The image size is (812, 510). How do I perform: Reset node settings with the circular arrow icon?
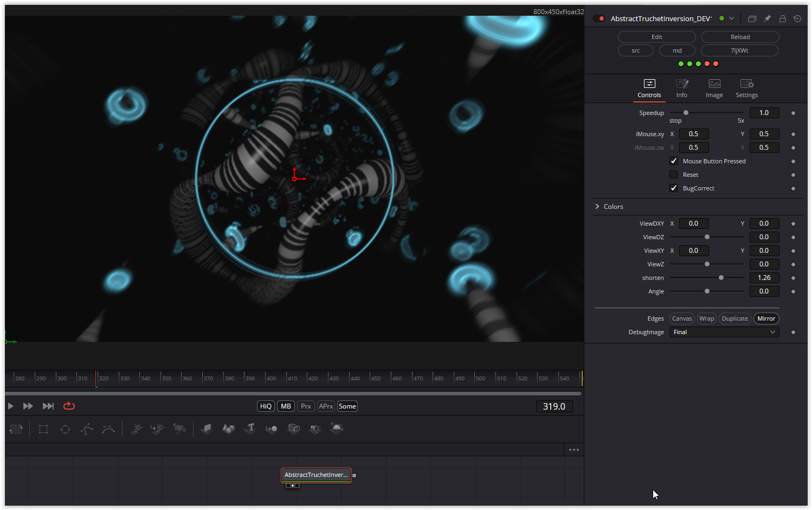pos(797,18)
